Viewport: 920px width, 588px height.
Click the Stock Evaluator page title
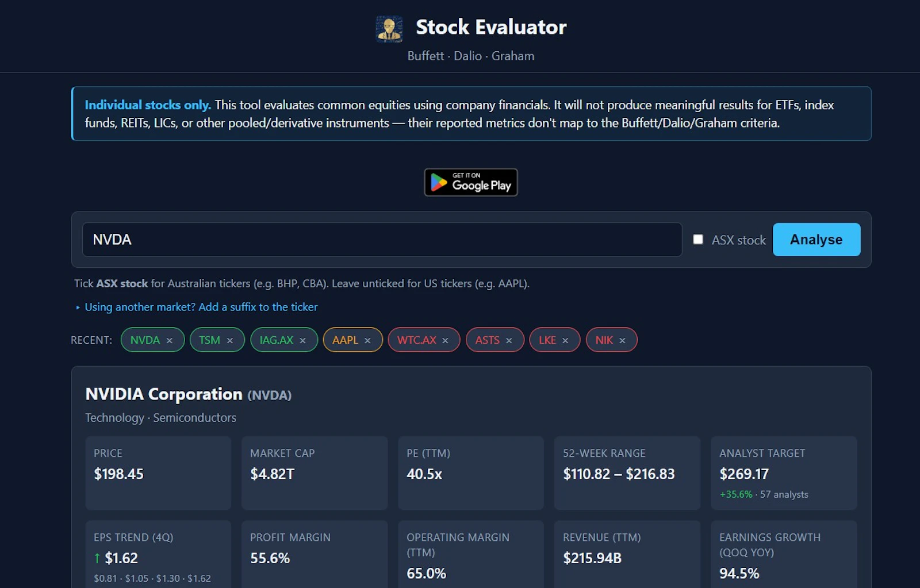tap(491, 27)
